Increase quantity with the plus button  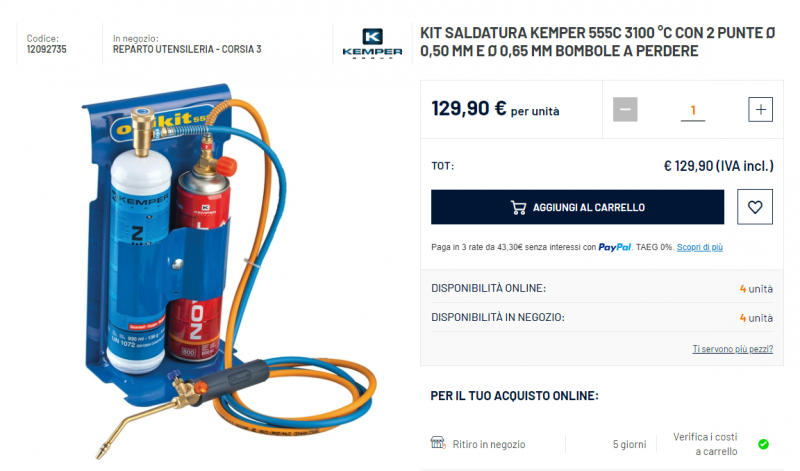tap(760, 109)
